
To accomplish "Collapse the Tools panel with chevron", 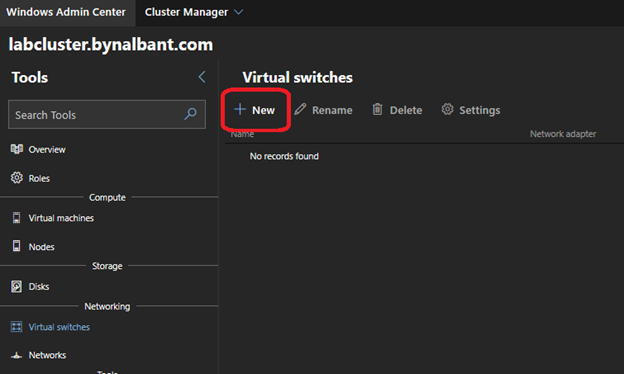I will coord(202,77).
